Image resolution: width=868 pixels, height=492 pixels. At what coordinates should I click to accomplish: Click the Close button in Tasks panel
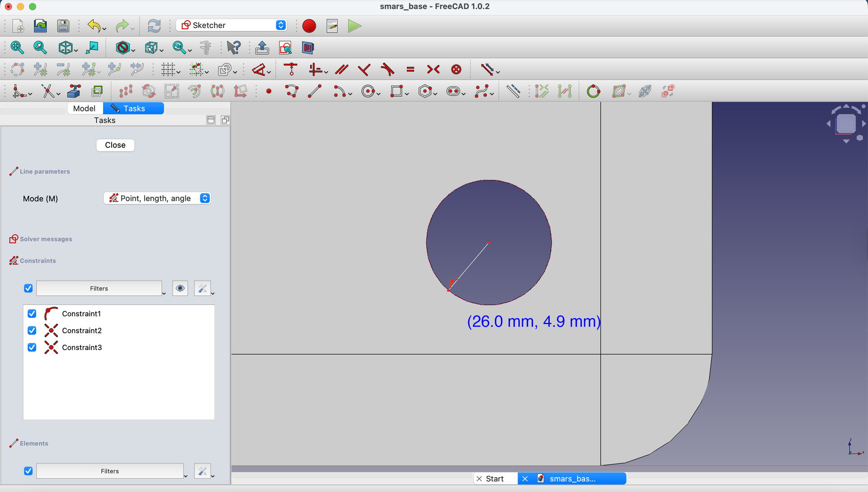115,145
